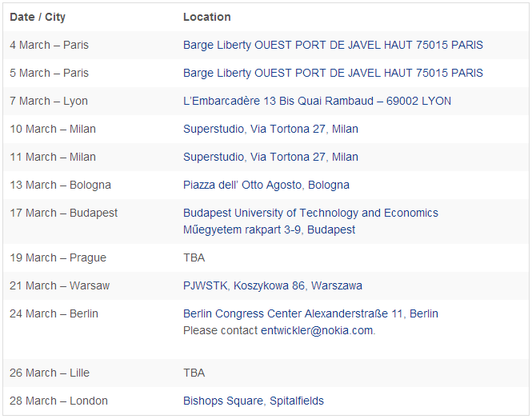This screenshot has width=532, height=419.
Task: Open the 10 March Superstudio Via Tortona link
Action: (x=270, y=129)
